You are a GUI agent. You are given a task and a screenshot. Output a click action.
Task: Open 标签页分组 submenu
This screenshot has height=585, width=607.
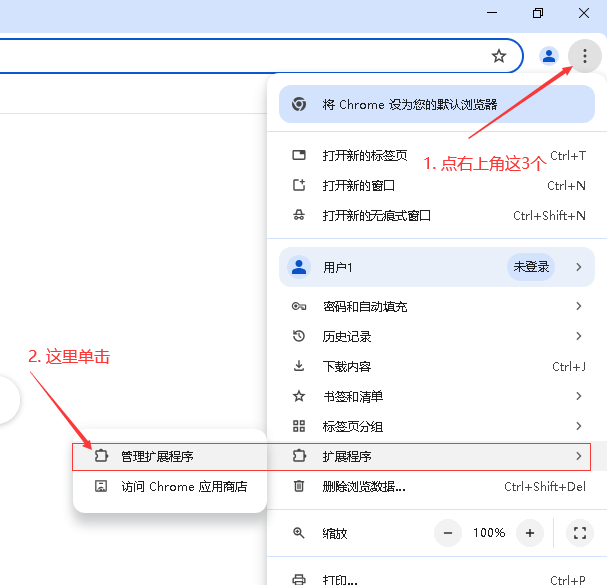pos(352,426)
